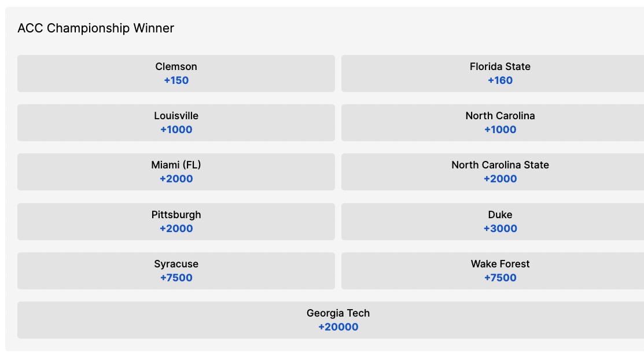
Task: Click the +2000 odds under North Carolina State
Action: [x=501, y=179]
